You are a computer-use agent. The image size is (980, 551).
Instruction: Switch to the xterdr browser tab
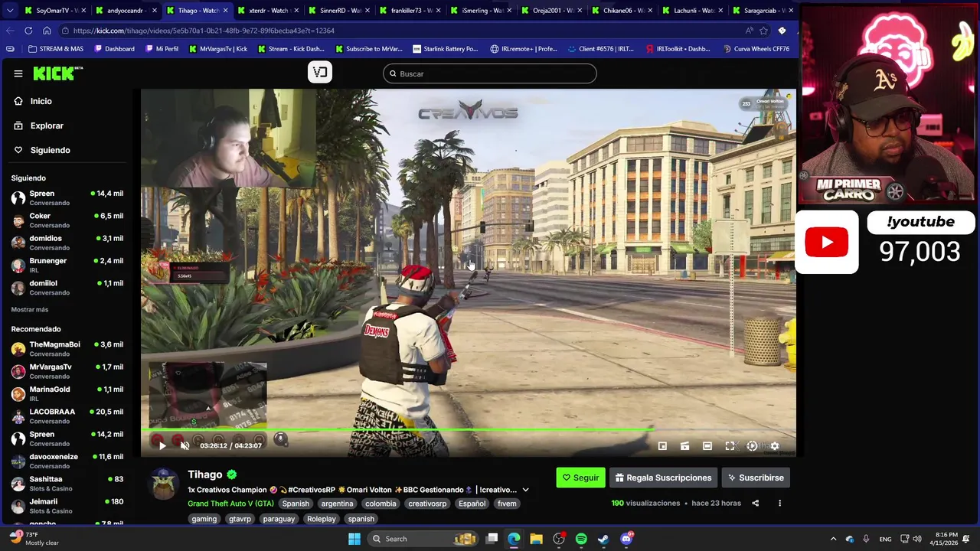click(268, 11)
